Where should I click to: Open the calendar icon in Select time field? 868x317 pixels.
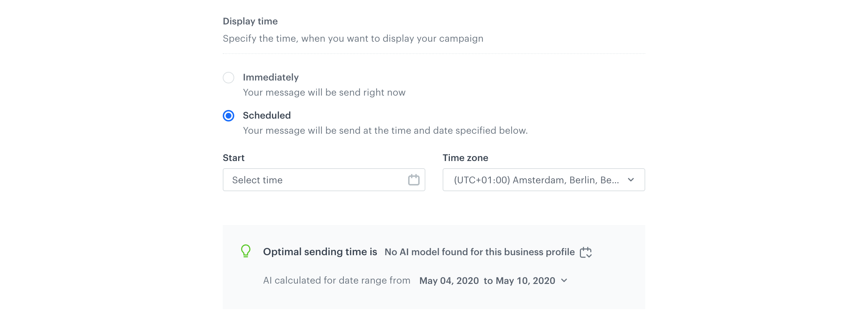click(x=414, y=180)
